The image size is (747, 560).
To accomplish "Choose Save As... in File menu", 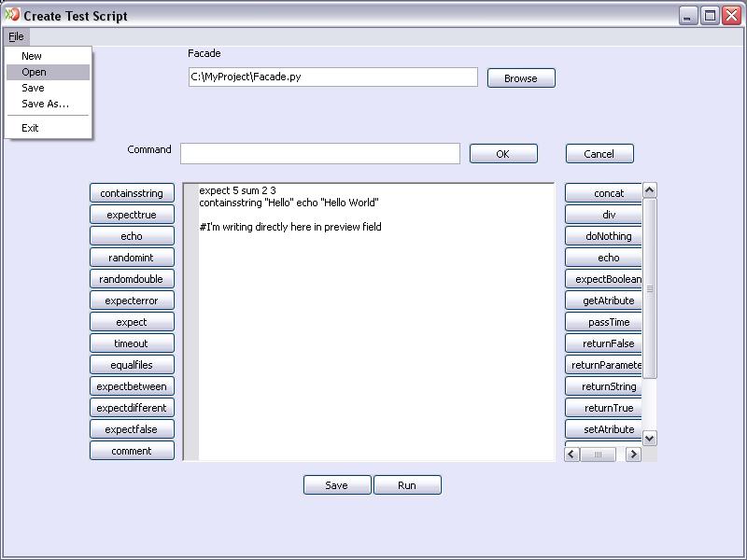I will point(45,104).
